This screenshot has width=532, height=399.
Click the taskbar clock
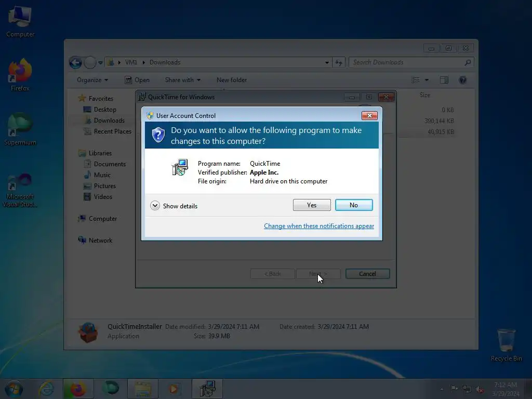point(506,389)
